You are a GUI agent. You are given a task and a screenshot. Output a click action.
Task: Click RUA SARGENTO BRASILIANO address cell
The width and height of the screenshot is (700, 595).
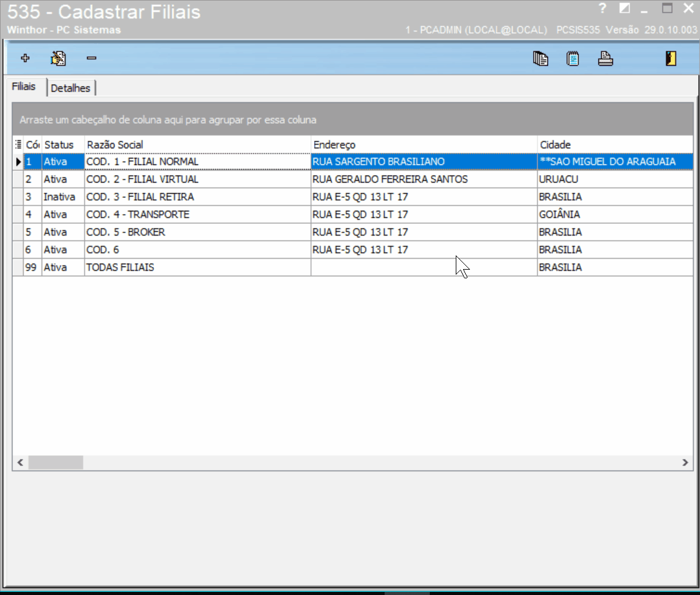click(x=424, y=161)
